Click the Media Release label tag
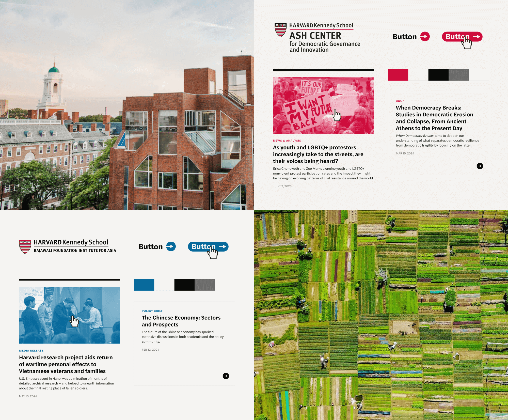 (32, 351)
